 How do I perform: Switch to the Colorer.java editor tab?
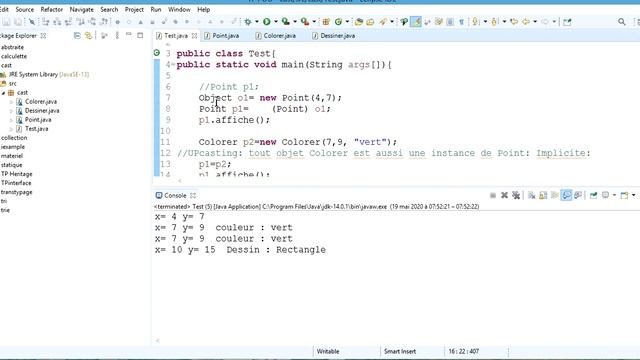pyautogui.click(x=276, y=36)
